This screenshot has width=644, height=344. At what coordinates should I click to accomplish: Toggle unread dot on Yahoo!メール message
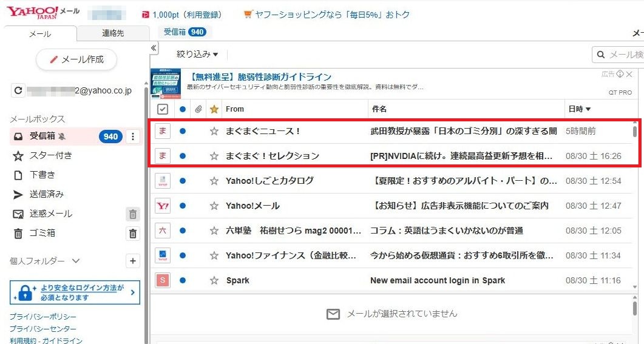pyautogui.click(x=183, y=206)
